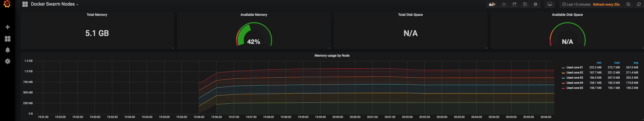Image resolution: width=644 pixels, height=121 pixels.
Task: Click resize handle of Total Memory panel
Action: [x=173, y=48]
